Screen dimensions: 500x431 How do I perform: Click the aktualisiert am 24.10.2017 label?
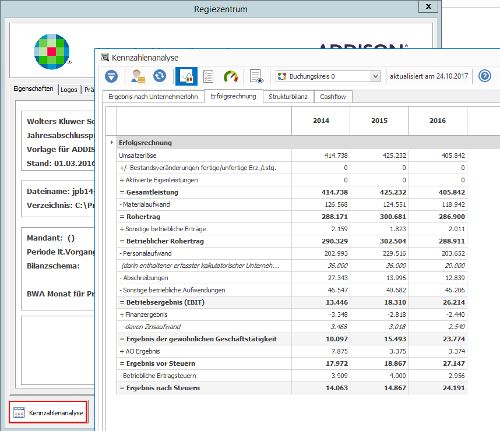[429, 76]
